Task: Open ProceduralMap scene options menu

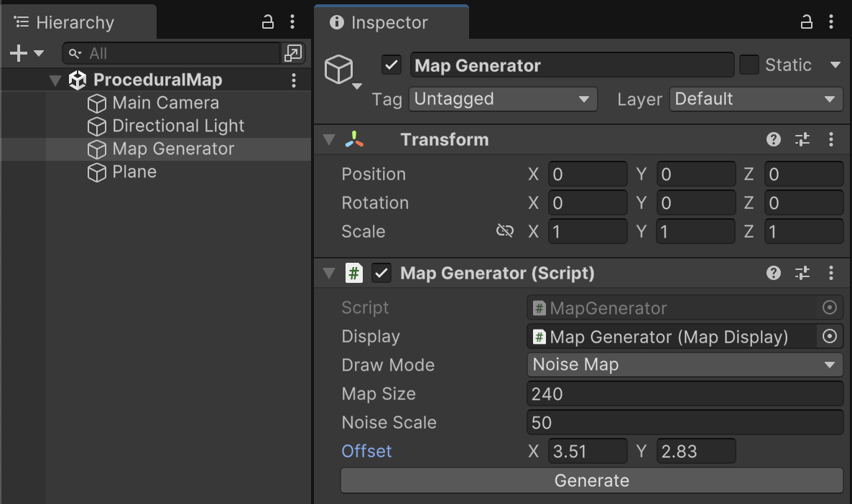Action: pyautogui.click(x=293, y=80)
